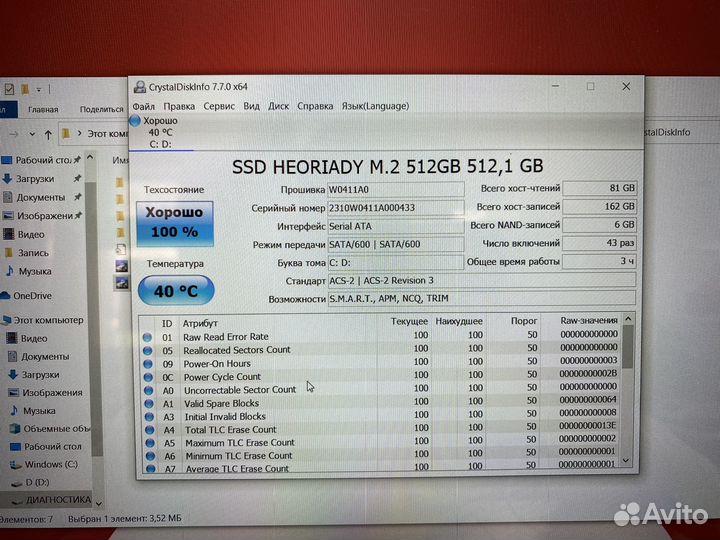Click the Общее время работы value 3 ч

pos(600,261)
